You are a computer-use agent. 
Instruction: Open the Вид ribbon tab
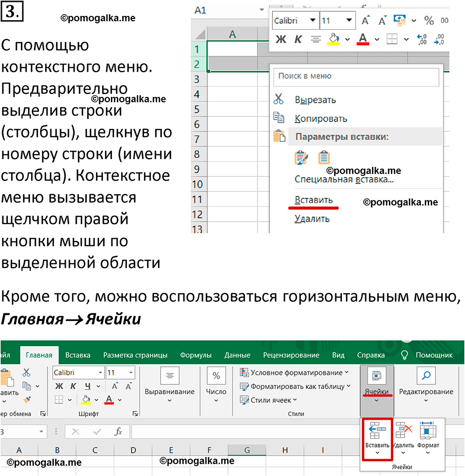click(338, 355)
